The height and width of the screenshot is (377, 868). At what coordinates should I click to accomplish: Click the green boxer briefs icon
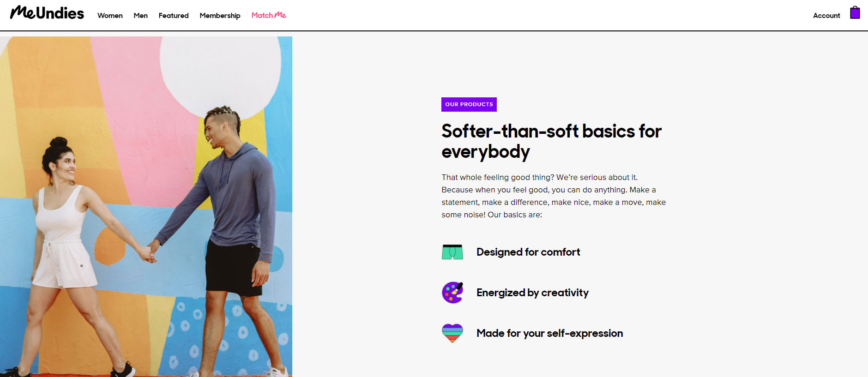click(x=452, y=252)
